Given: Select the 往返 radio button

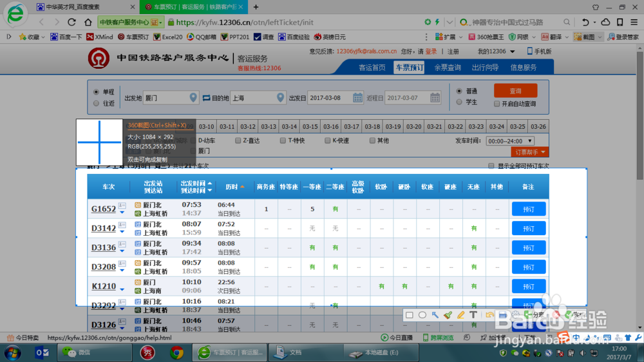Looking at the screenshot, I should pyautogui.click(x=96, y=103).
